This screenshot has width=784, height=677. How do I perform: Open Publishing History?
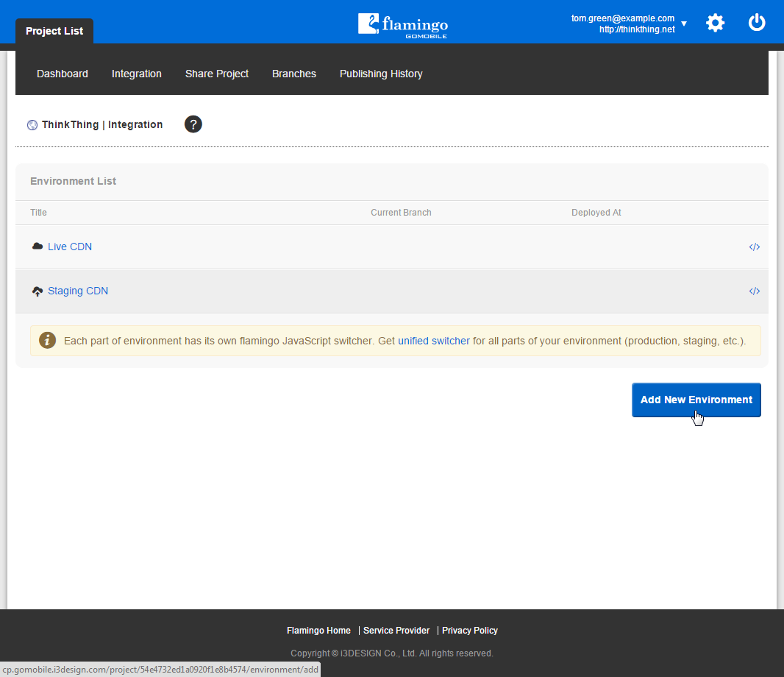381,74
